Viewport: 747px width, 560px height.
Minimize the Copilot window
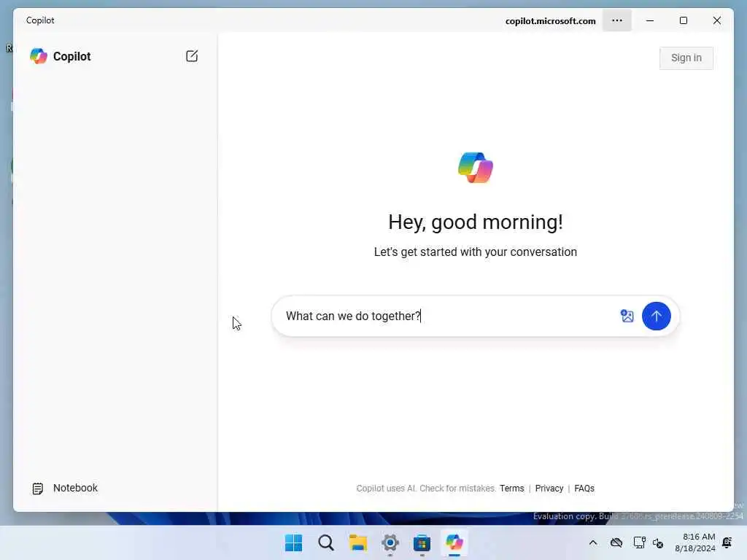(650, 20)
